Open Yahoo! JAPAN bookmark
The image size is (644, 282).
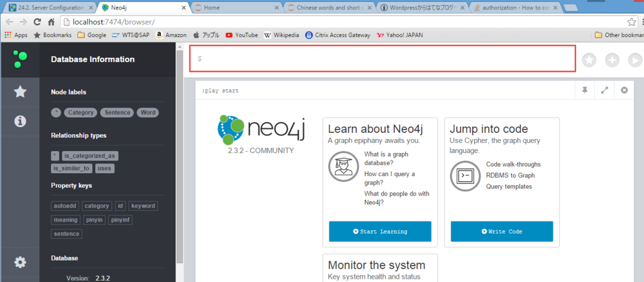tap(399, 35)
